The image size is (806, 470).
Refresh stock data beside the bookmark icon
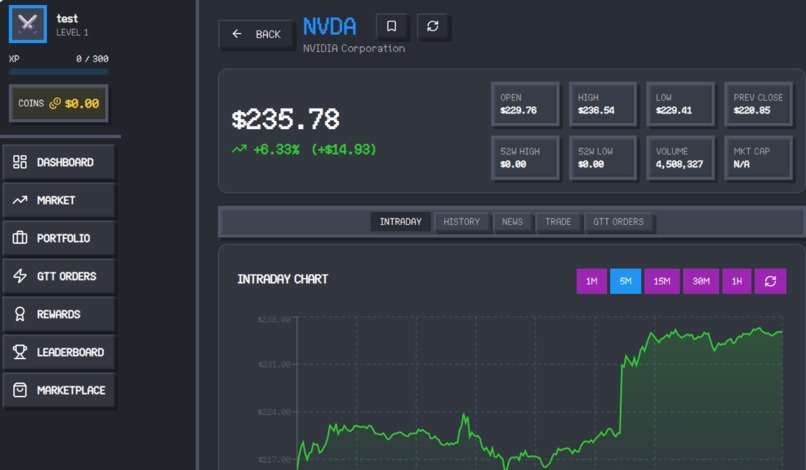pos(433,26)
